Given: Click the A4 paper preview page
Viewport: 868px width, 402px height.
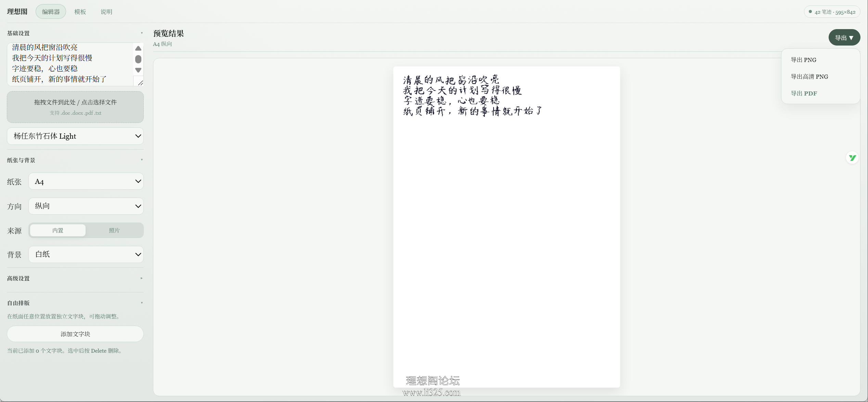Looking at the screenshot, I should click(507, 227).
